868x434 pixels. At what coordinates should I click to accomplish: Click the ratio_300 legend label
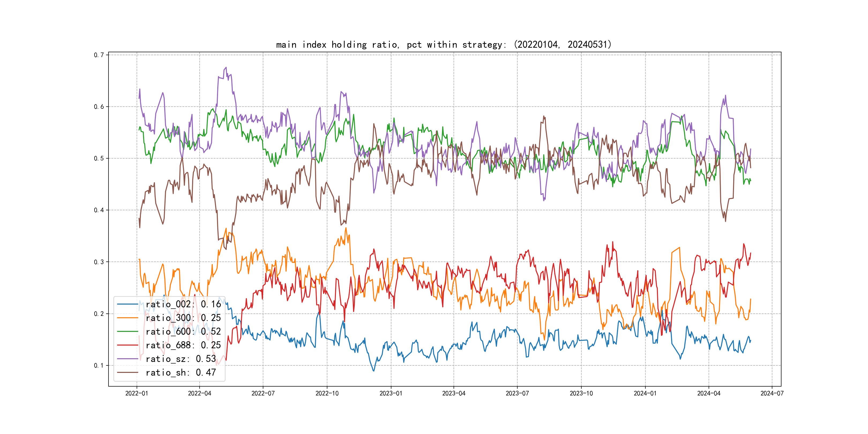(183, 318)
